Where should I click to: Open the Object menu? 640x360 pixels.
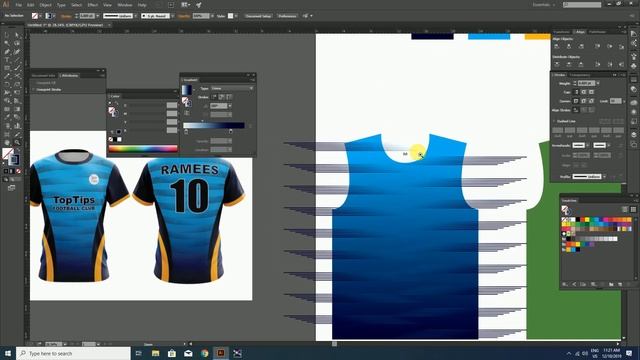[45, 5]
